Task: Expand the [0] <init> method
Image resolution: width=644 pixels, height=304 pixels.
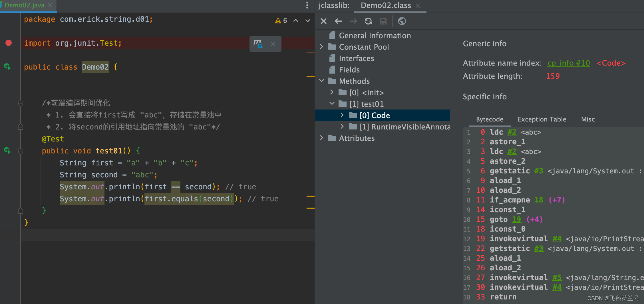Action: point(332,92)
